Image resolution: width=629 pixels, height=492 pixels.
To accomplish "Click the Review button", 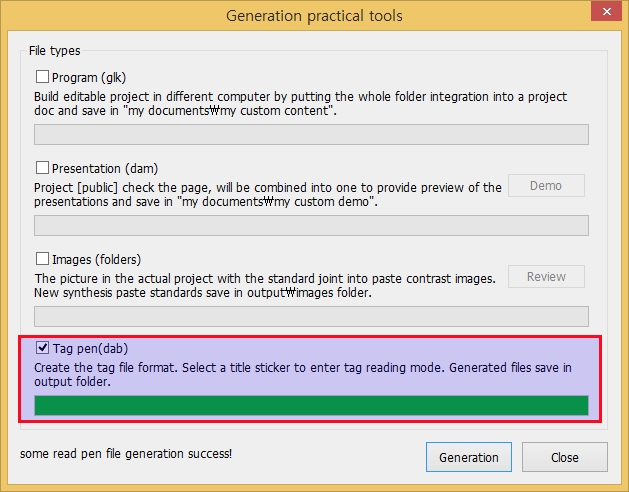I will [546, 276].
